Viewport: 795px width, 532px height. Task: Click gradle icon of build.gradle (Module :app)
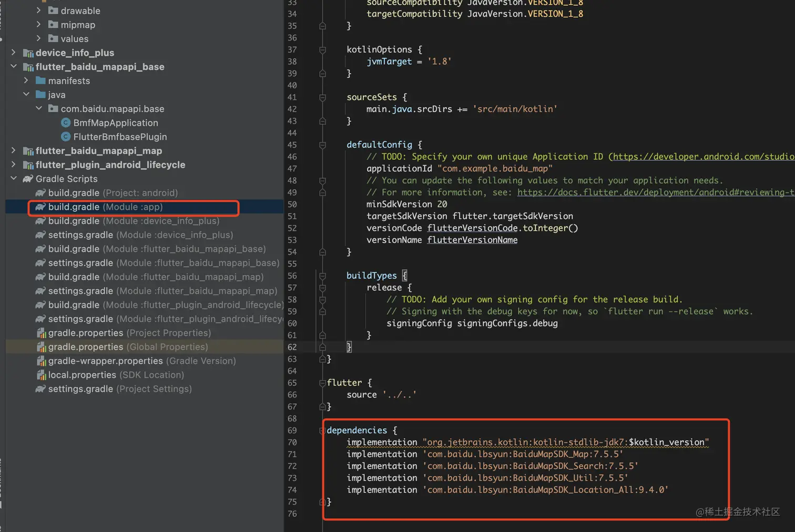[40, 207]
